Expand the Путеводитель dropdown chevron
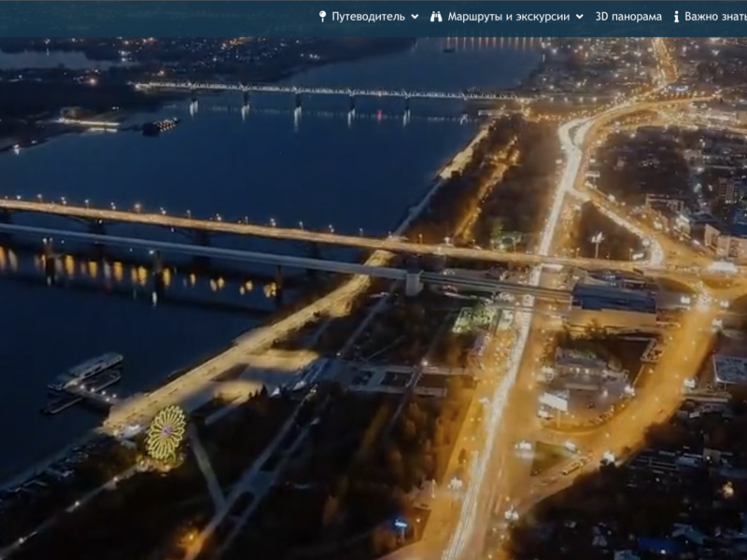747x560 pixels. (x=415, y=17)
